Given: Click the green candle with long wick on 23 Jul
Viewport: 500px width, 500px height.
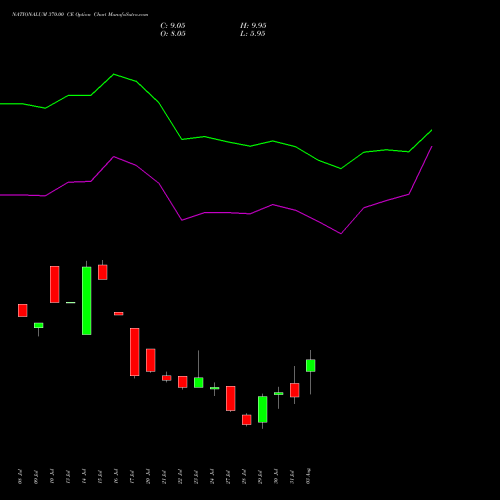Looking at the screenshot, I should [x=199, y=382].
